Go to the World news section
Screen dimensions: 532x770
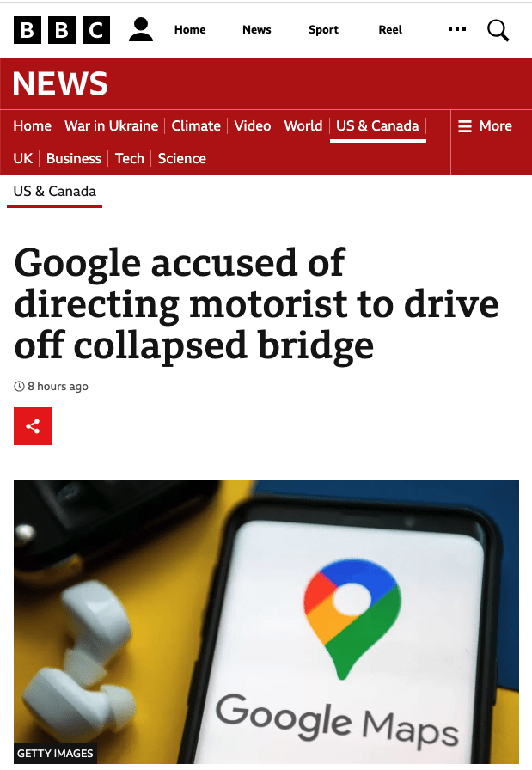click(x=303, y=126)
